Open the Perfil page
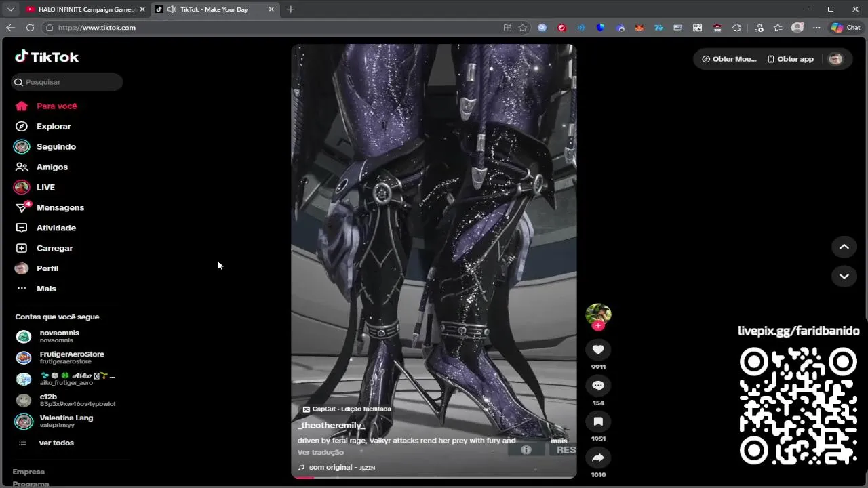 click(x=37, y=268)
